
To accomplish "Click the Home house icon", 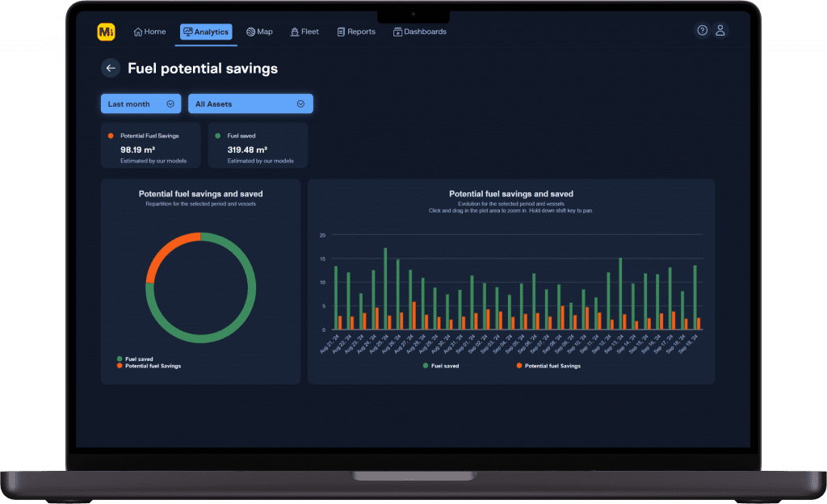I will click(138, 32).
